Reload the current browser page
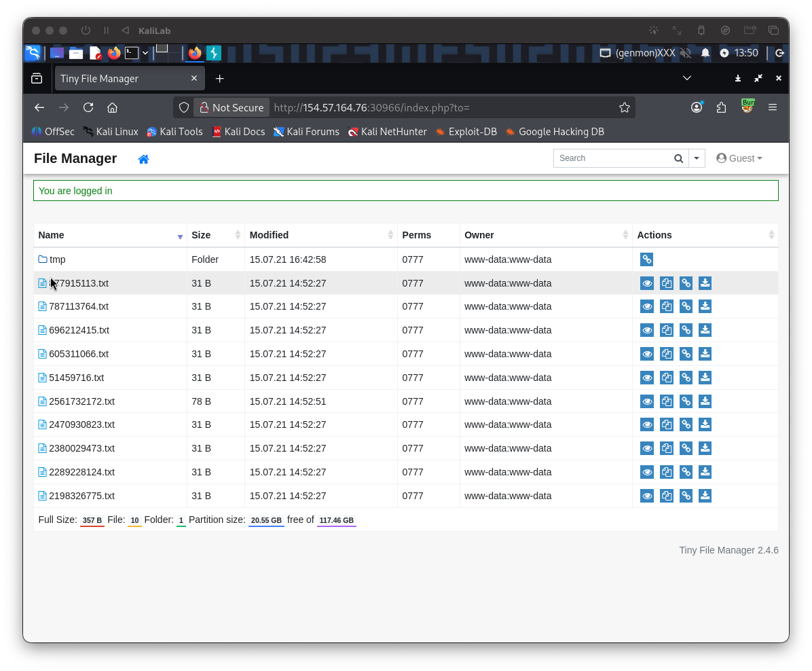Viewport: 812px width, 671px height. point(88,107)
